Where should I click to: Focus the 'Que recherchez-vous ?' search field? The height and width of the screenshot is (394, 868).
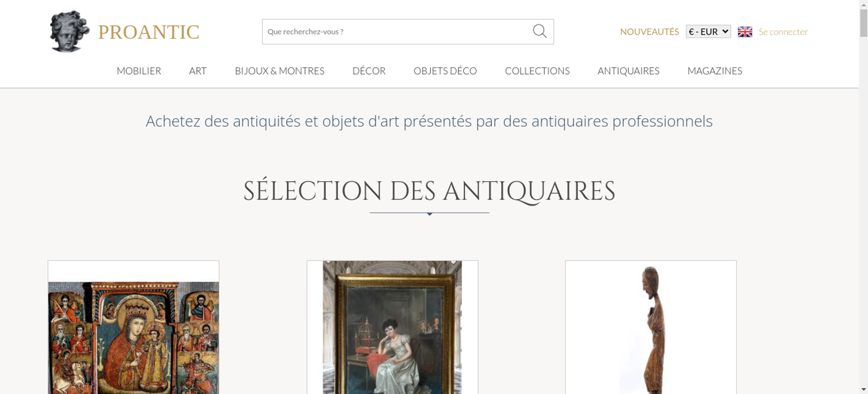point(397,32)
